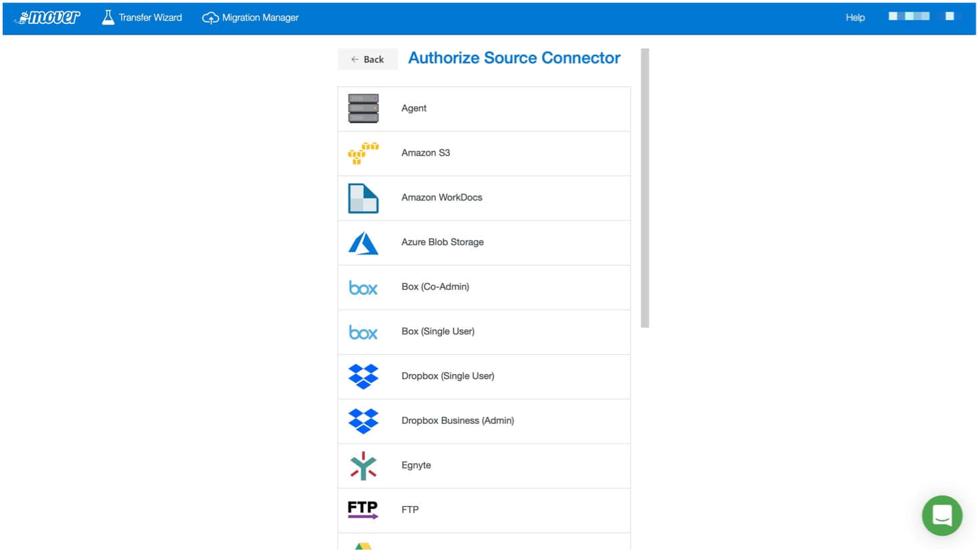Select the Amazon S3 icon

(x=363, y=153)
